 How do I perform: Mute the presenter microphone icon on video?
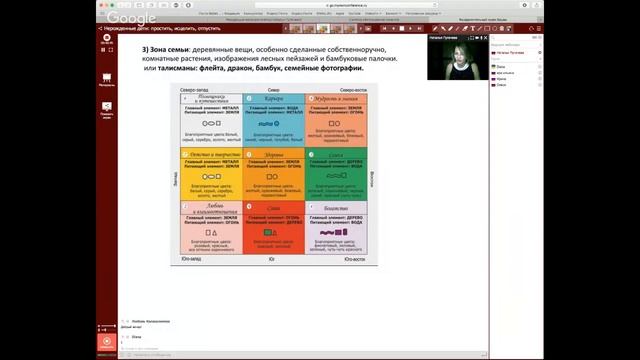click(481, 38)
